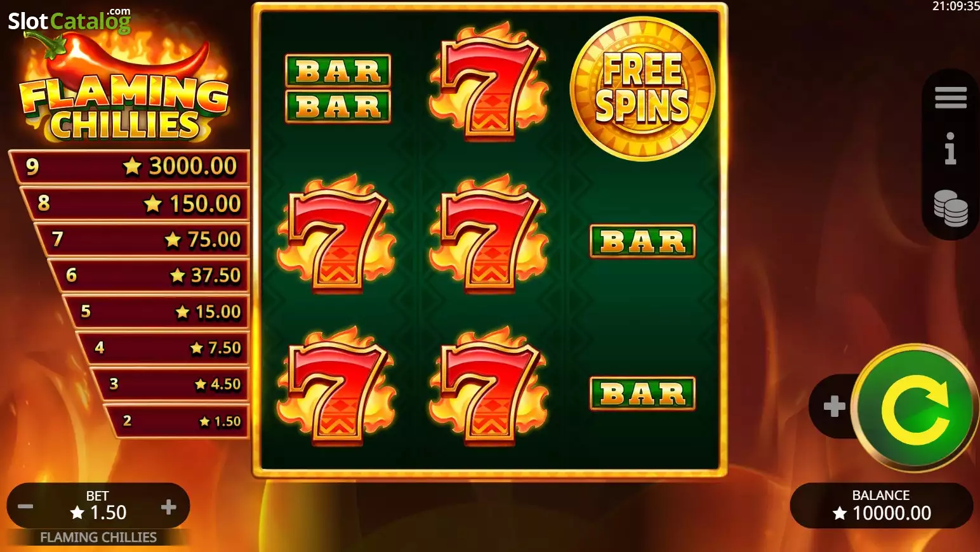This screenshot has width=980, height=552.
Task: Open the coin stack bet settings icon
Action: coord(950,208)
